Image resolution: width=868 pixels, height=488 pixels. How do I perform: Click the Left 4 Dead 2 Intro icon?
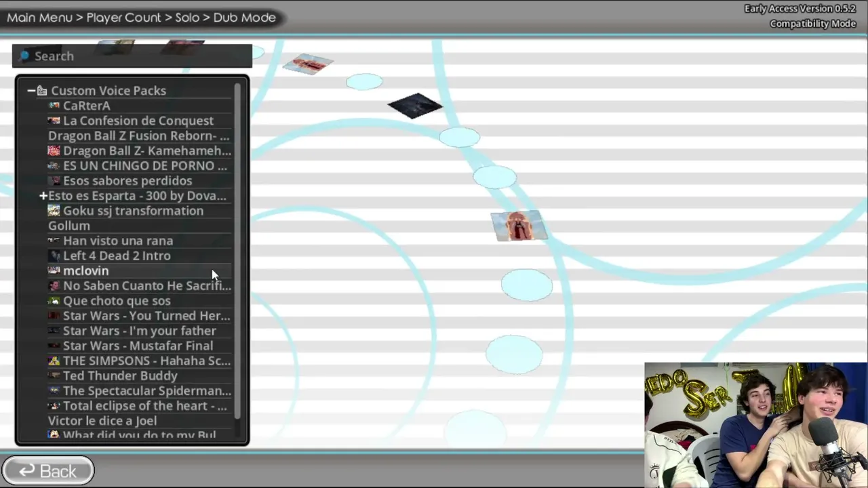54,256
